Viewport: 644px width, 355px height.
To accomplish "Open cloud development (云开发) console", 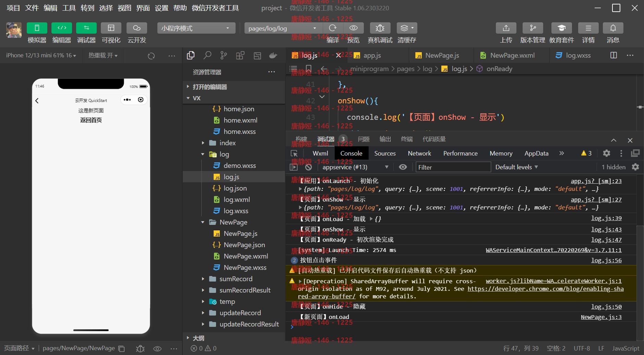I will pyautogui.click(x=137, y=28).
